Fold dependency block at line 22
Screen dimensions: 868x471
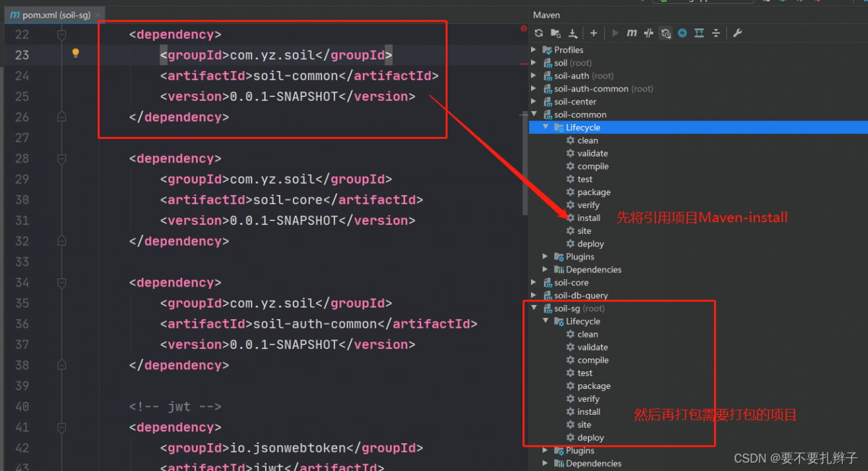(62, 34)
